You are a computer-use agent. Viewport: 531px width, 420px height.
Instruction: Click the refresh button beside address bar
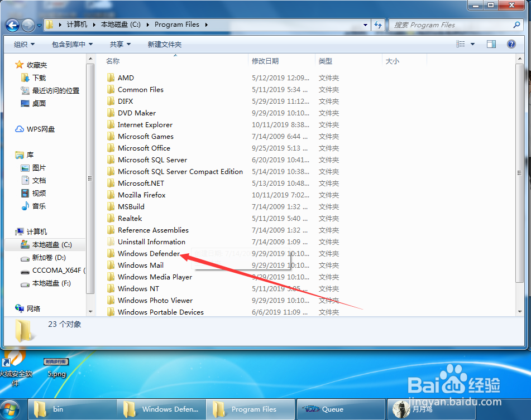tap(378, 25)
